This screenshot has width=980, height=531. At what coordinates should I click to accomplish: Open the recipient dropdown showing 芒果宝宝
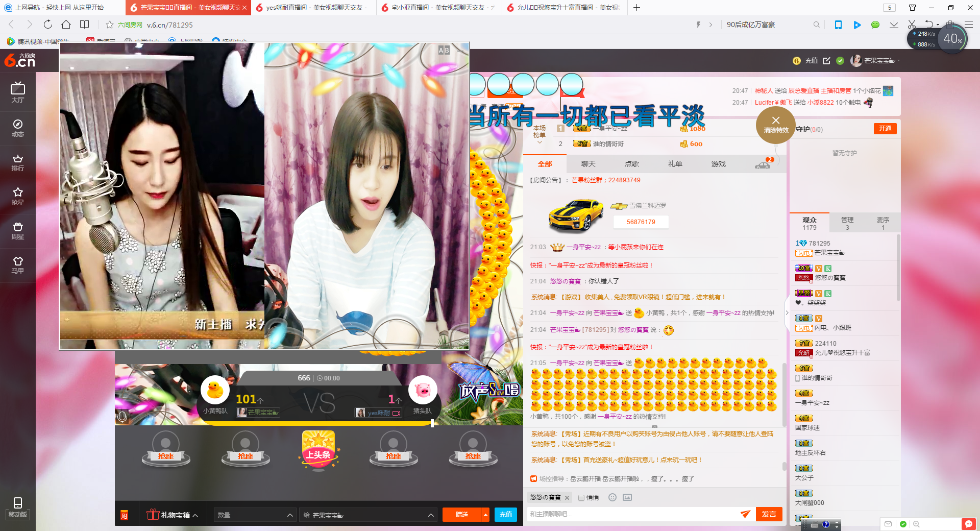(369, 515)
